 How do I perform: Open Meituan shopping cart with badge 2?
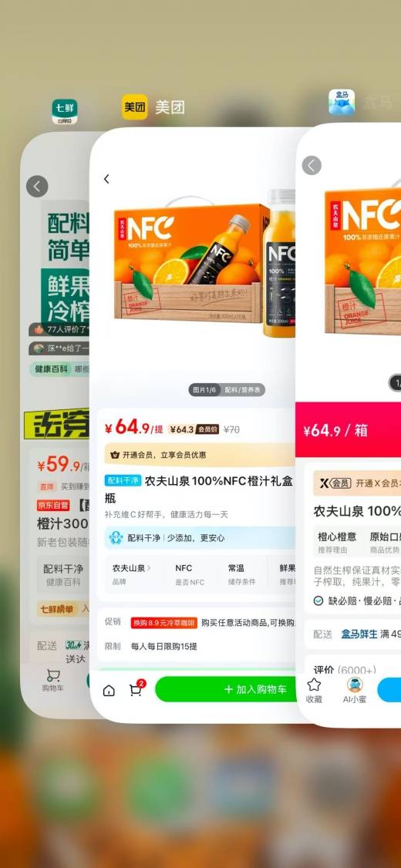136,689
